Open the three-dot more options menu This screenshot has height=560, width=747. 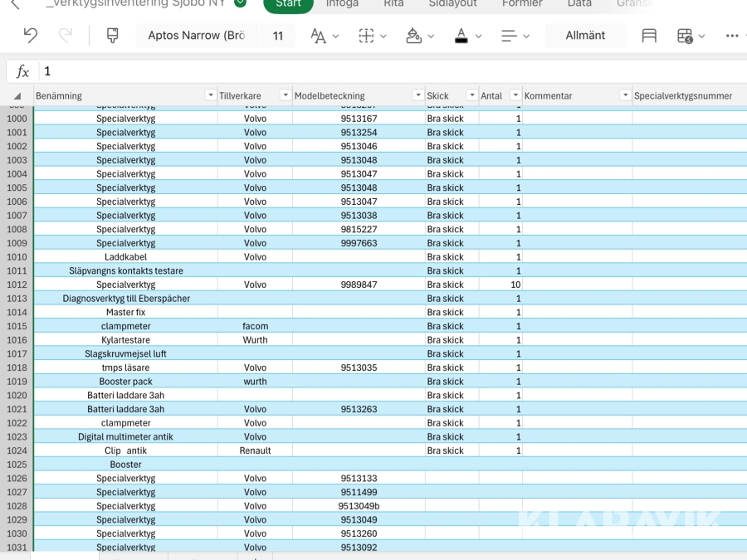[x=731, y=36]
